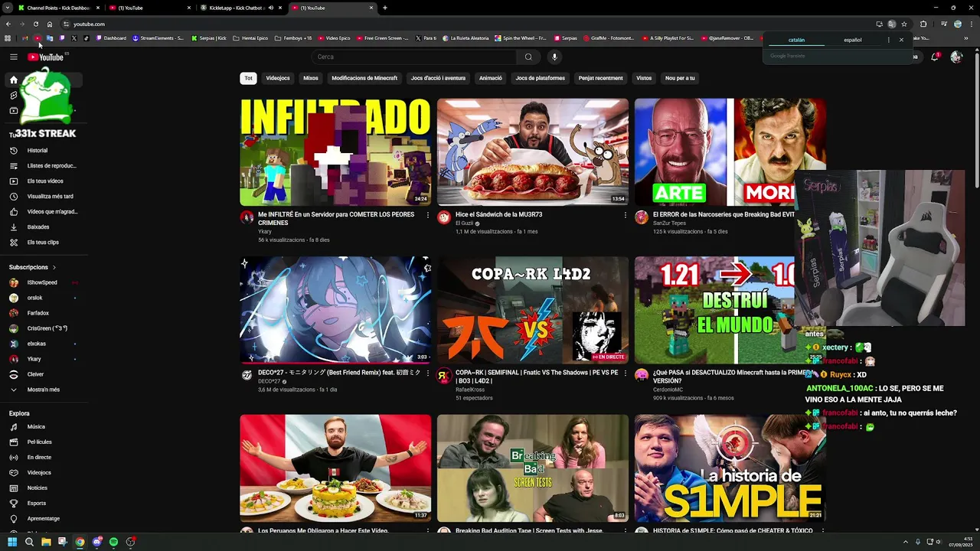The width and height of the screenshot is (980, 551).
Task: Select español in the translate popup
Action: [853, 40]
